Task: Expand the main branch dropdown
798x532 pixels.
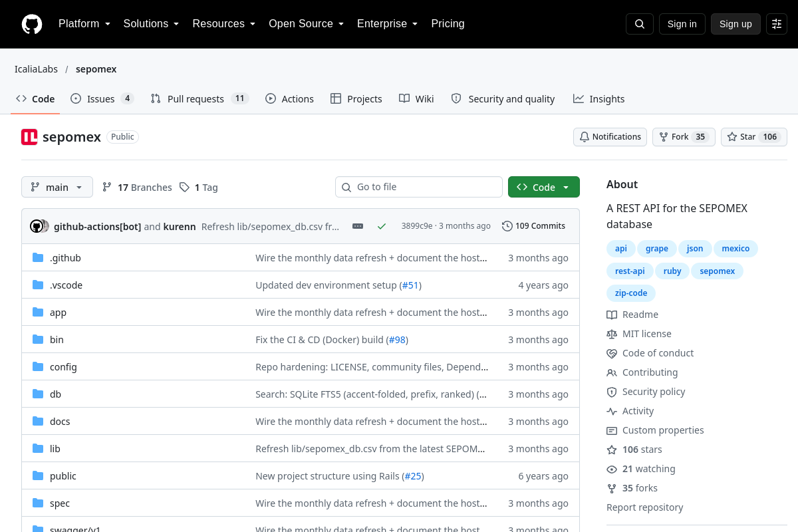Action: [57, 188]
